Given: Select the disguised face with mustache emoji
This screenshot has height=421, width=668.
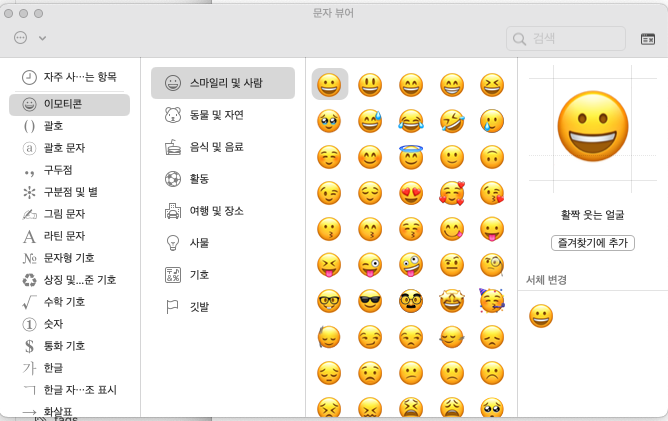Looking at the screenshot, I should pos(411,301).
